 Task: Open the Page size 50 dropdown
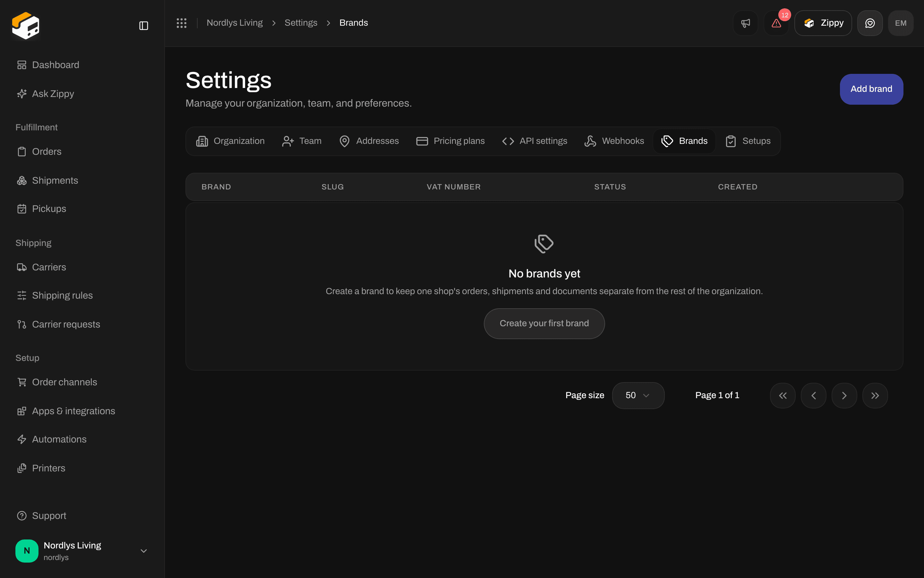coord(638,395)
